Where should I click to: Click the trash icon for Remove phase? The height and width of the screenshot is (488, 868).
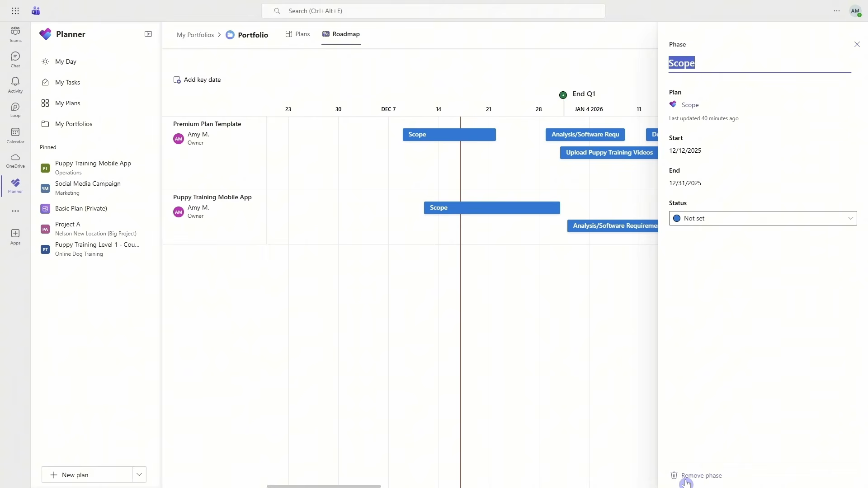[x=674, y=475]
